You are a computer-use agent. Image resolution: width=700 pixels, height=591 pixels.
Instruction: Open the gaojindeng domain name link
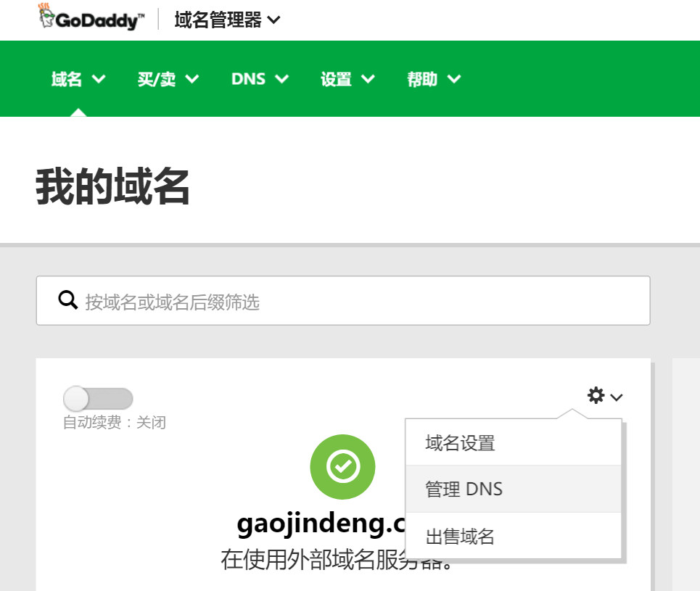pyautogui.click(x=321, y=523)
